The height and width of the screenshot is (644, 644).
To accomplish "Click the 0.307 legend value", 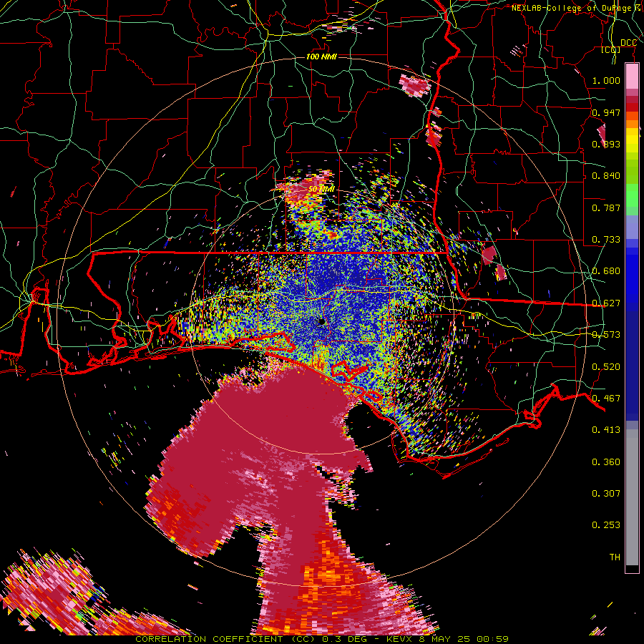I will (x=606, y=493).
